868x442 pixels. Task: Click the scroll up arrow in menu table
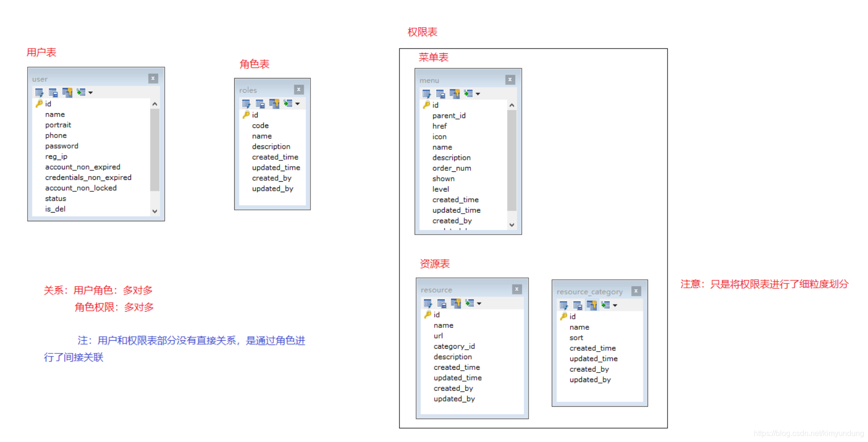point(512,105)
